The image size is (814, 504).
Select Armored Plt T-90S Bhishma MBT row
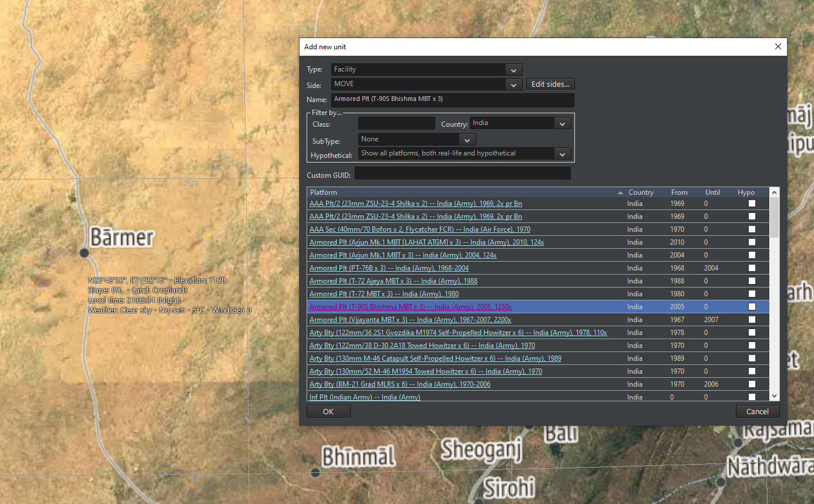pyautogui.click(x=538, y=307)
